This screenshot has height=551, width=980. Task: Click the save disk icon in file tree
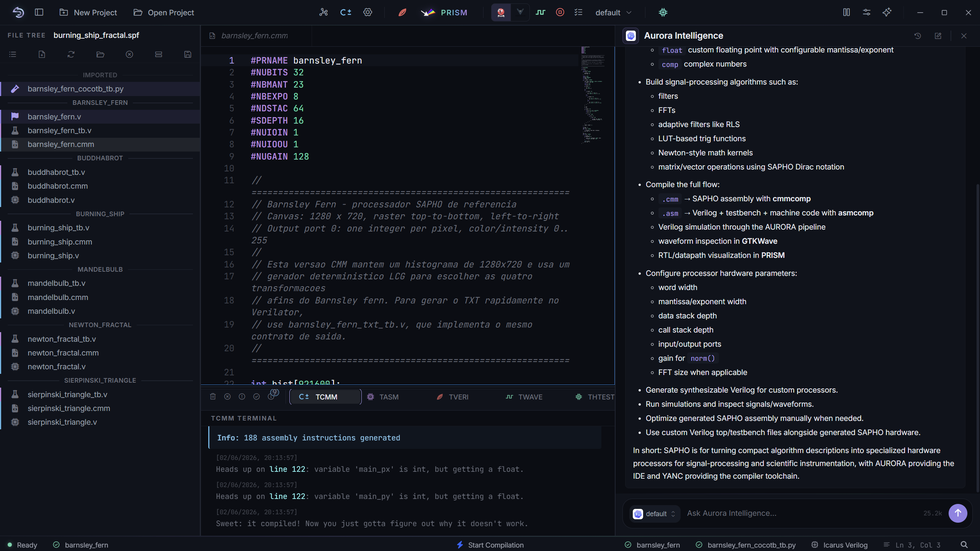pos(188,54)
